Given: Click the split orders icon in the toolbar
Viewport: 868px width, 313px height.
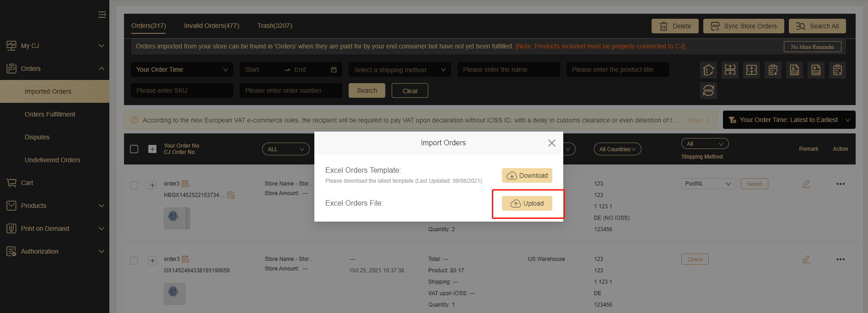Looking at the screenshot, I should click(730, 70).
